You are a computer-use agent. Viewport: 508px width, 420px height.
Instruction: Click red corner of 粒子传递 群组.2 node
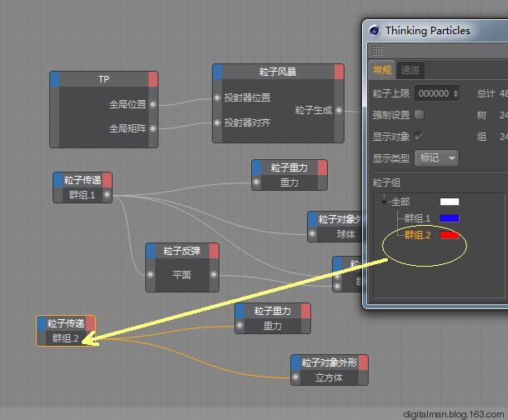(x=91, y=323)
